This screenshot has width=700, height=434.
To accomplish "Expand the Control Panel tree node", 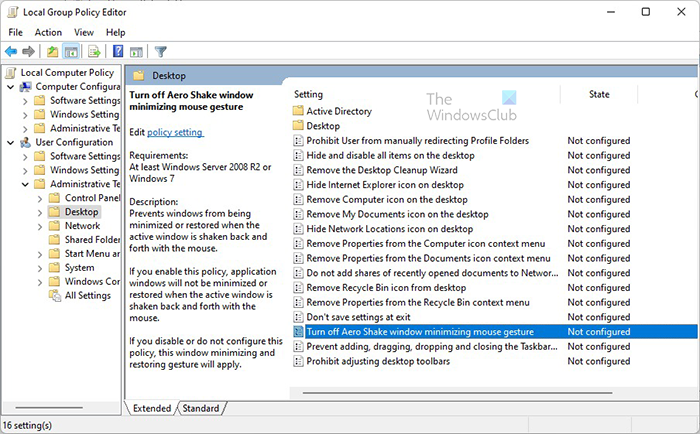I will click(x=40, y=199).
